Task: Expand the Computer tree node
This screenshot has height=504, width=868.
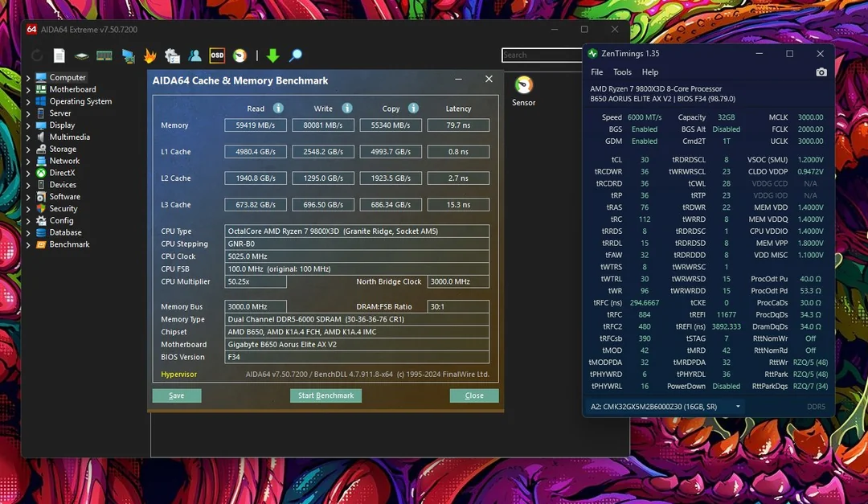Action: (x=28, y=77)
